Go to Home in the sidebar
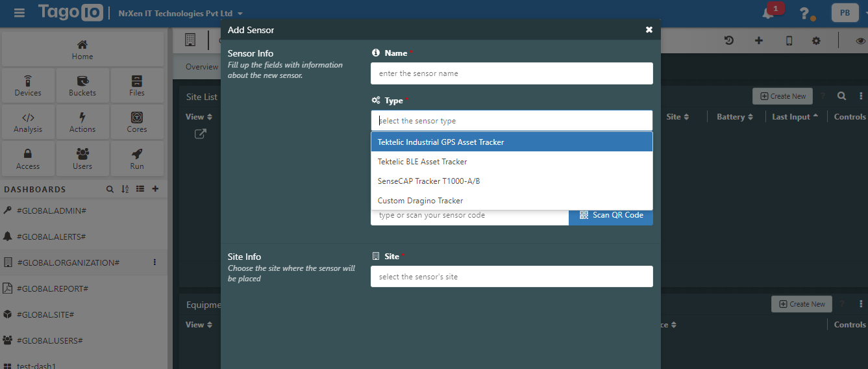This screenshot has width=868, height=369. tap(82, 49)
